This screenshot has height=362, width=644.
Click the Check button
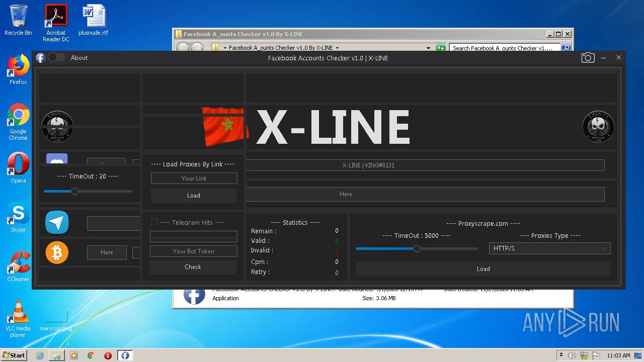(x=193, y=267)
